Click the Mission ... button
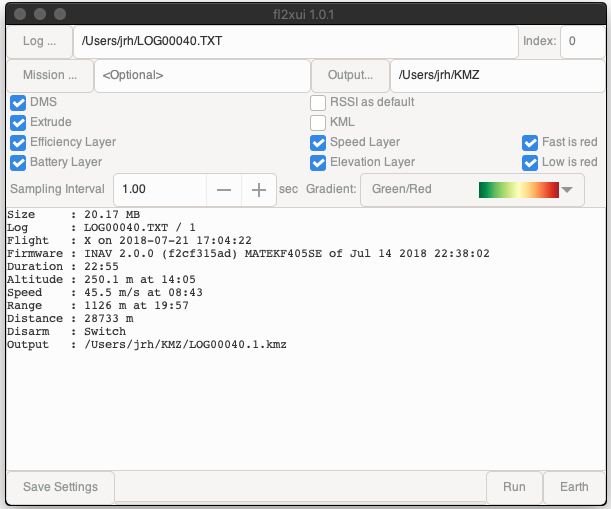The image size is (611, 509). point(50,75)
